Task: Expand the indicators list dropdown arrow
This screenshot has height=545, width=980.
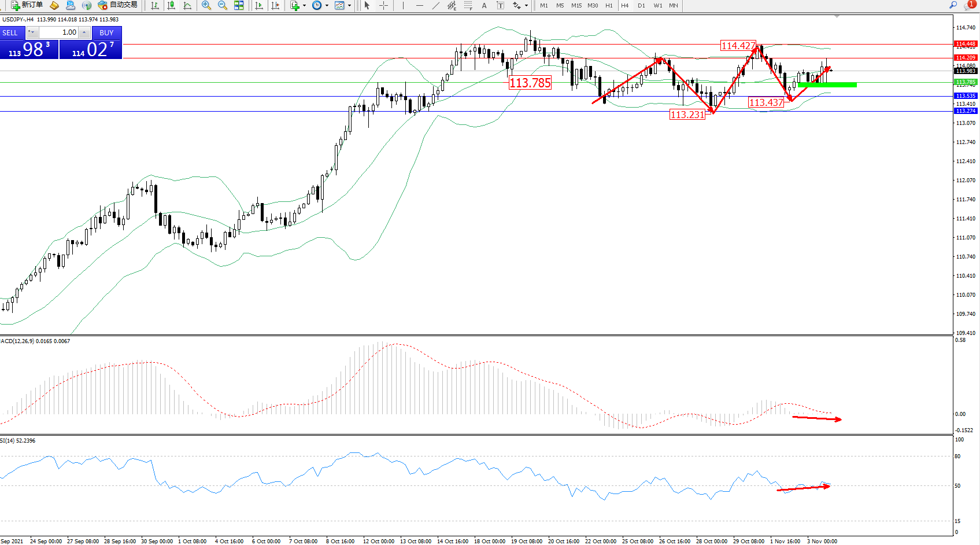Action: [305, 6]
